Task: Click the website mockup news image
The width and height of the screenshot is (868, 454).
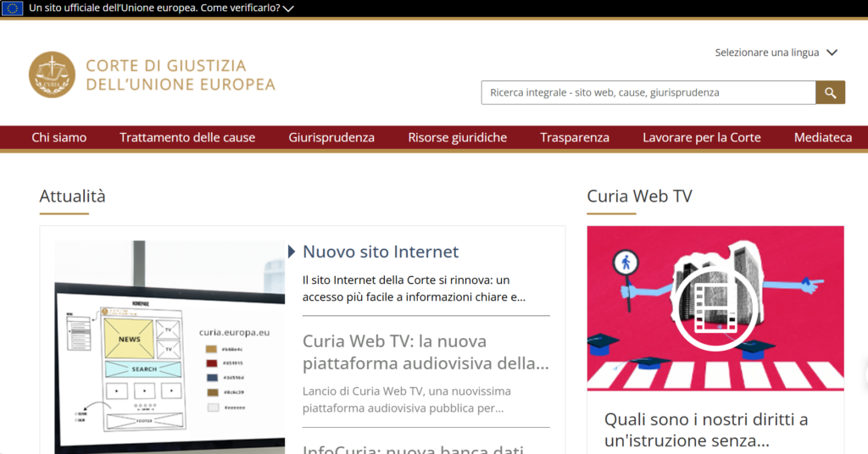Action: [x=170, y=347]
